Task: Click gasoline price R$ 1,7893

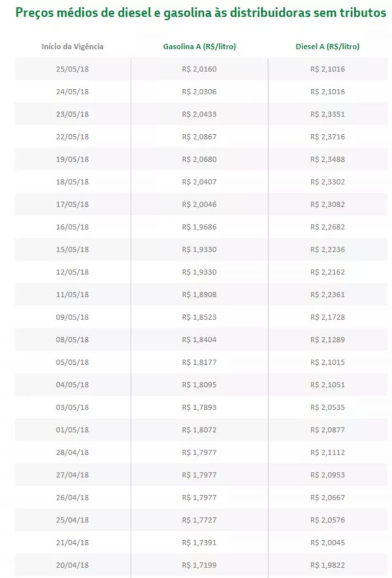Action: 199,407
